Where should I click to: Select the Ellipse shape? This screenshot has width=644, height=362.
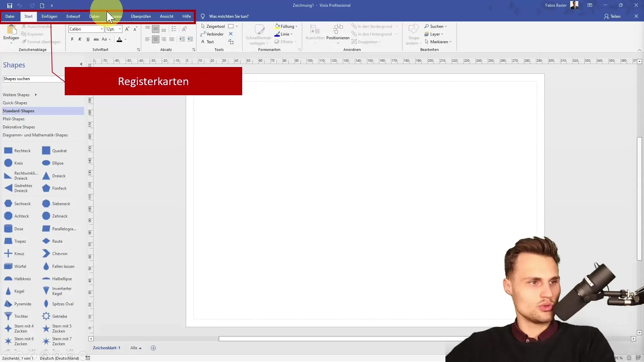pyautogui.click(x=53, y=163)
